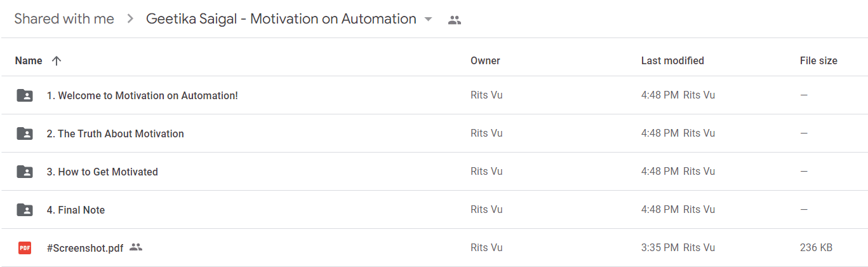This screenshot has height=267, width=868.
Task: Click the Final Note shared folder icon
Action: click(x=25, y=210)
